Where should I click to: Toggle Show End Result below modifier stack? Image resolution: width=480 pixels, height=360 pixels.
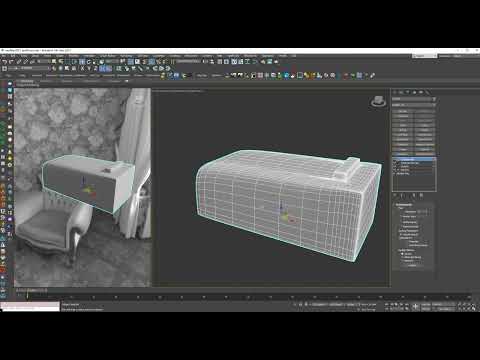click(403, 195)
